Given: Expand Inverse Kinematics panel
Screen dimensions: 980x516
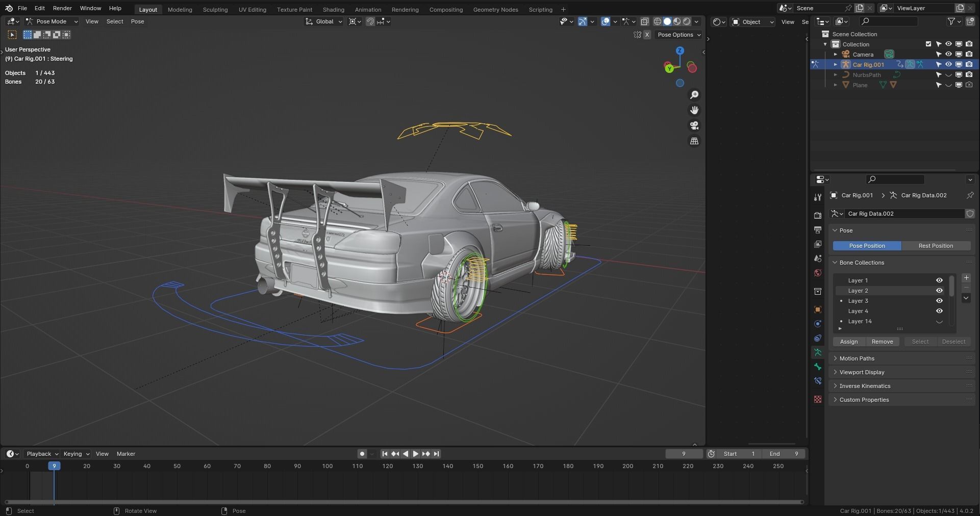Looking at the screenshot, I should (865, 386).
